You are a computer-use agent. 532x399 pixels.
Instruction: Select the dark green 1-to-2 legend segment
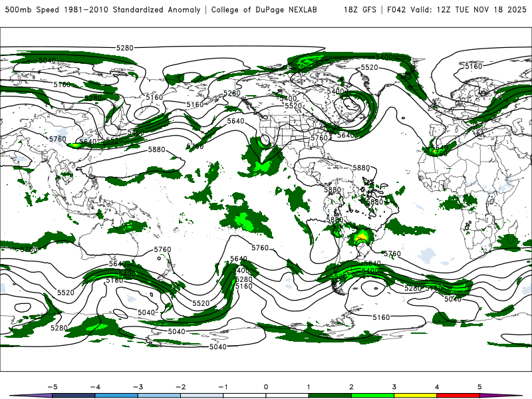pos(330,396)
